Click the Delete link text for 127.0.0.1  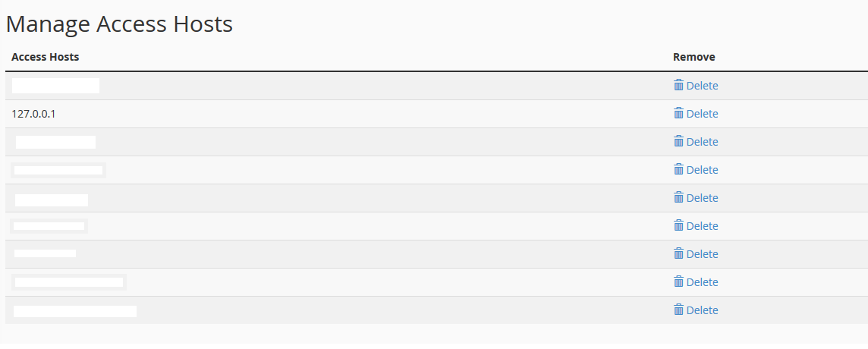coord(702,114)
